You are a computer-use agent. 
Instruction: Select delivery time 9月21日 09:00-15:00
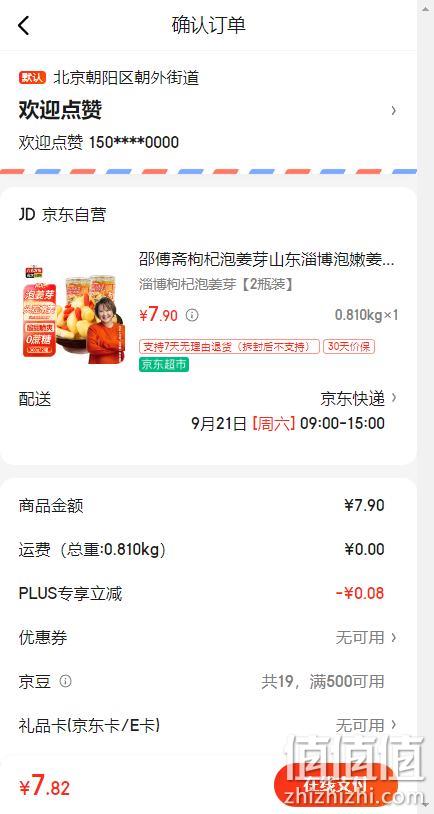coord(288,423)
